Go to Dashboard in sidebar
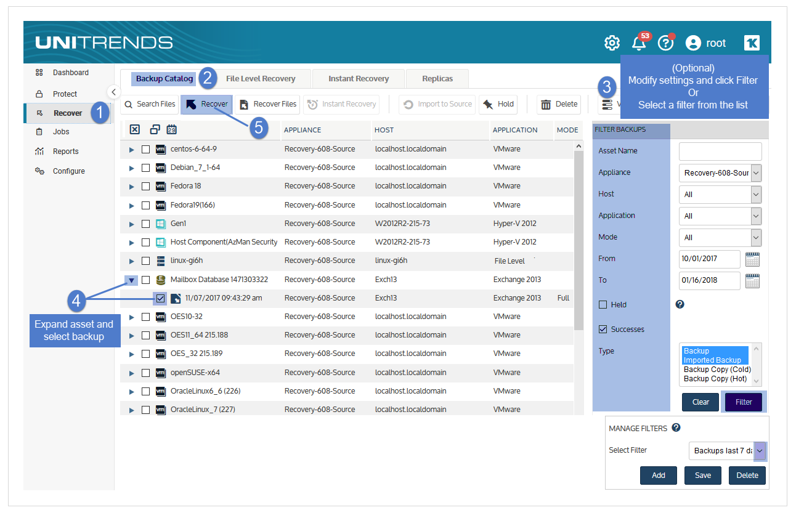 click(70, 73)
